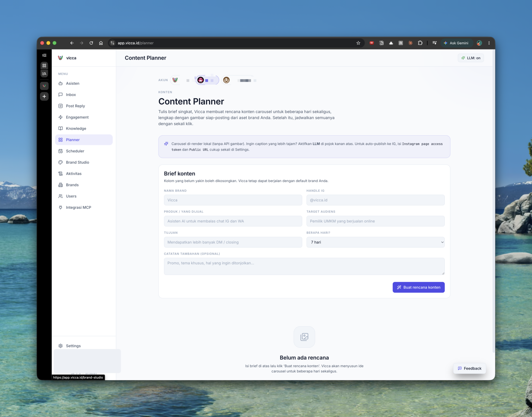Click the Catatan Tambahan textarea

pos(304,266)
